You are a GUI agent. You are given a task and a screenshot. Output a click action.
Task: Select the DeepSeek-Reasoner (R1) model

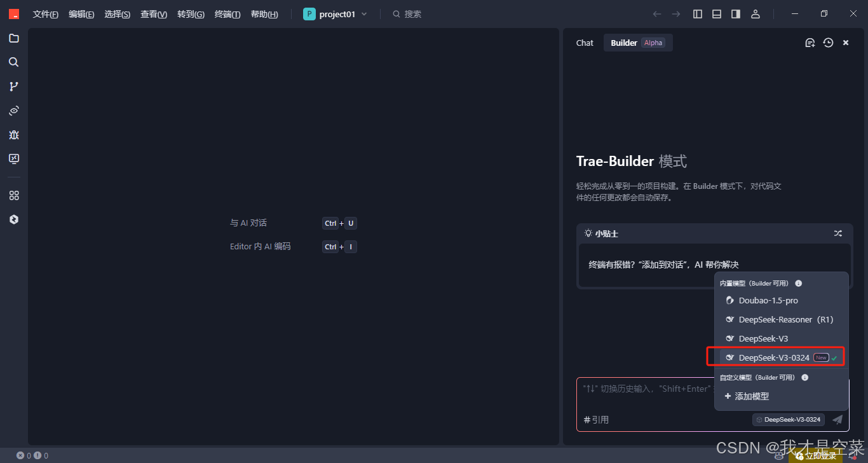click(x=782, y=319)
